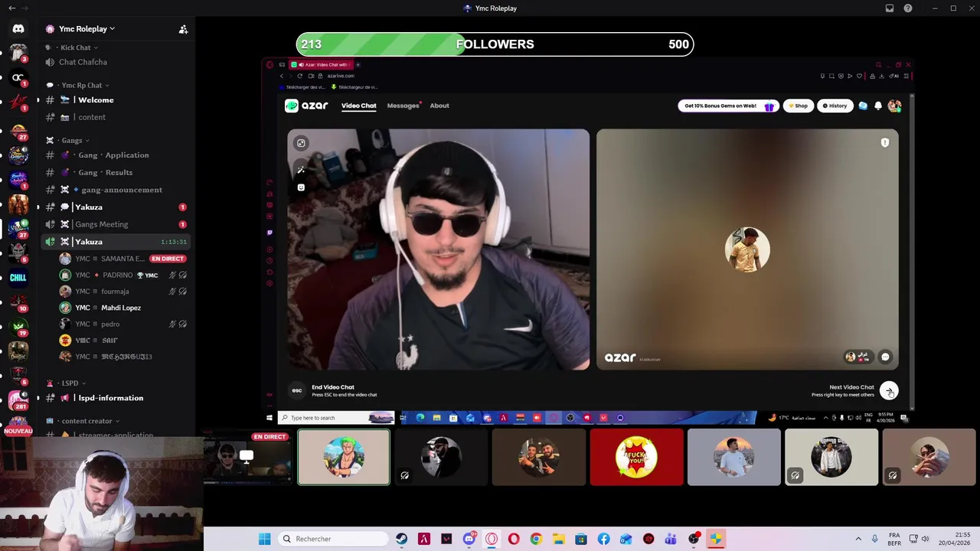
Task: Select the red comic-burst avatar participant tile
Action: tap(636, 458)
